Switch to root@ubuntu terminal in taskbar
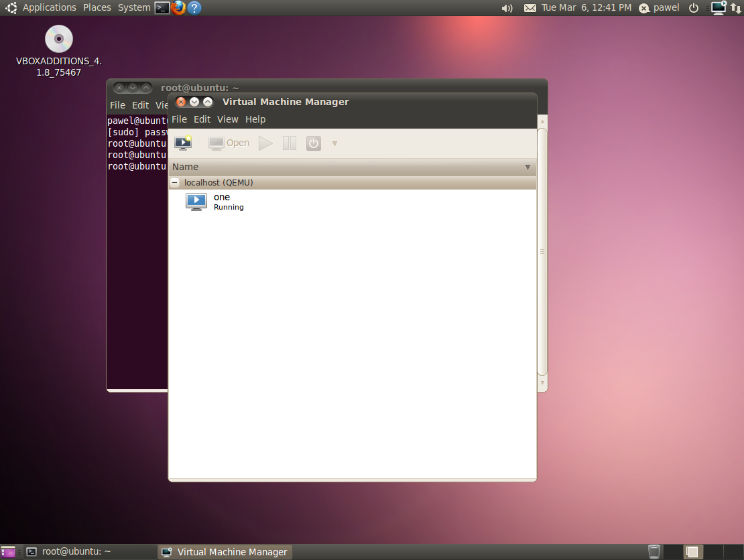Image resolution: width=744 pixels, height=560 pixels. [x=68, y=552]
